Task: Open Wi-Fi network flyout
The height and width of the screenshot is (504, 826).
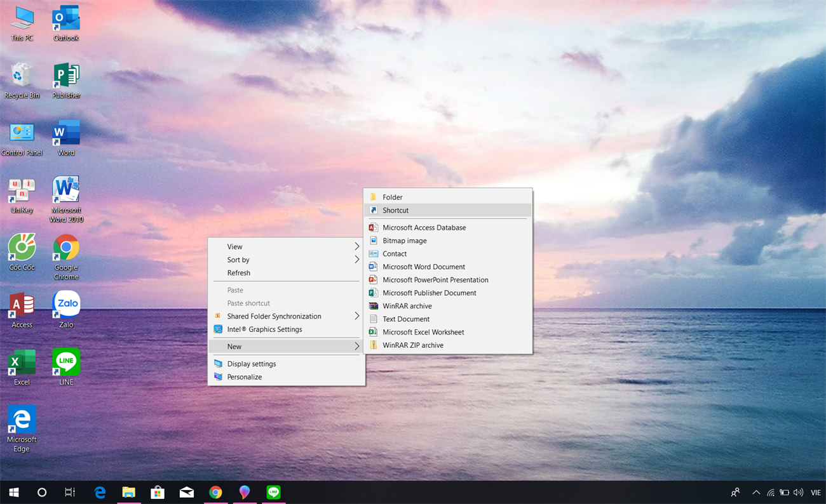Action: pyautogui.click(x=770, y=492)
